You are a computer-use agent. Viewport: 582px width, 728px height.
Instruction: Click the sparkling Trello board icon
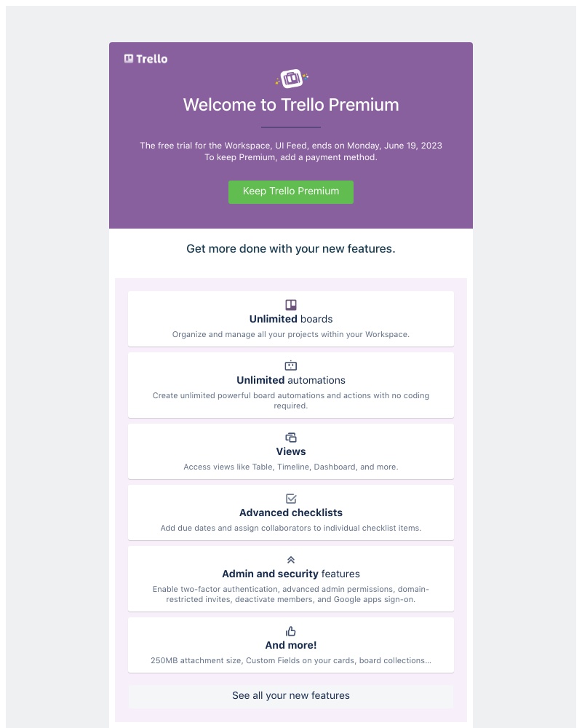(291, 79)
